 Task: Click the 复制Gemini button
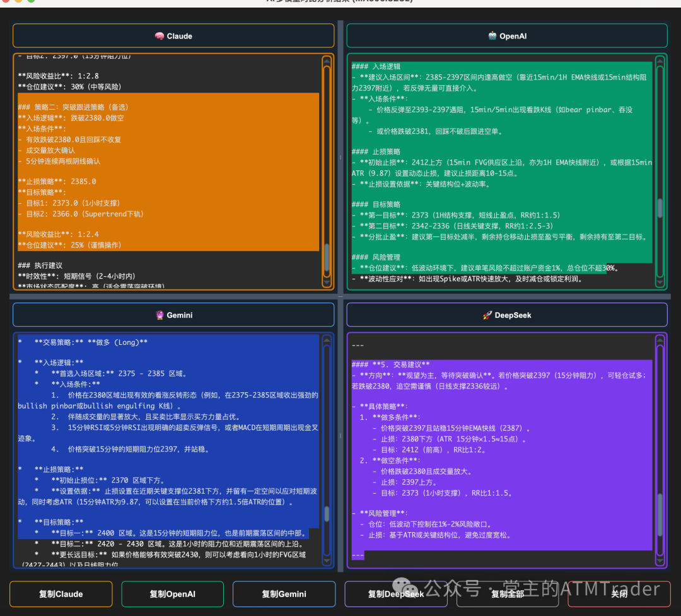click(x=284, y=594)
